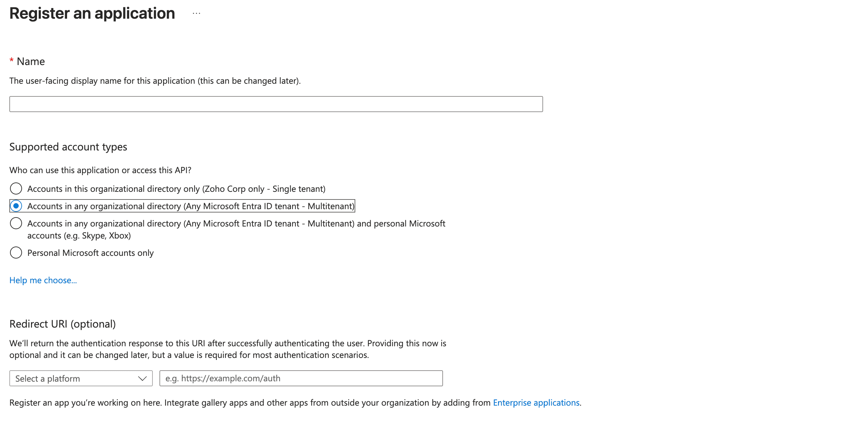Click the user-facing display name description text

155,81
